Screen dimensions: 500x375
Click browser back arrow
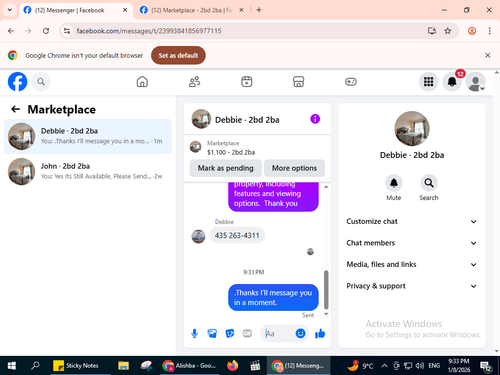coord(11,31)
